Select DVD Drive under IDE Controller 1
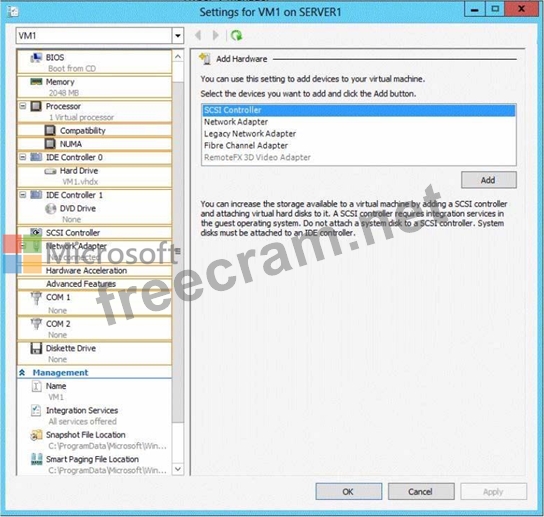Image resolution: width=544 pixels, height=517 pixels. point(94,213)
